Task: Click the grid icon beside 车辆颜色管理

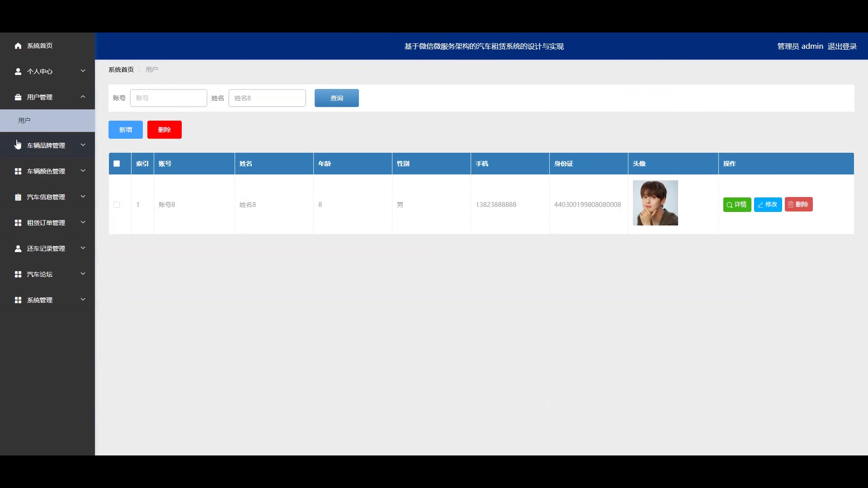Action: [18, 171]
